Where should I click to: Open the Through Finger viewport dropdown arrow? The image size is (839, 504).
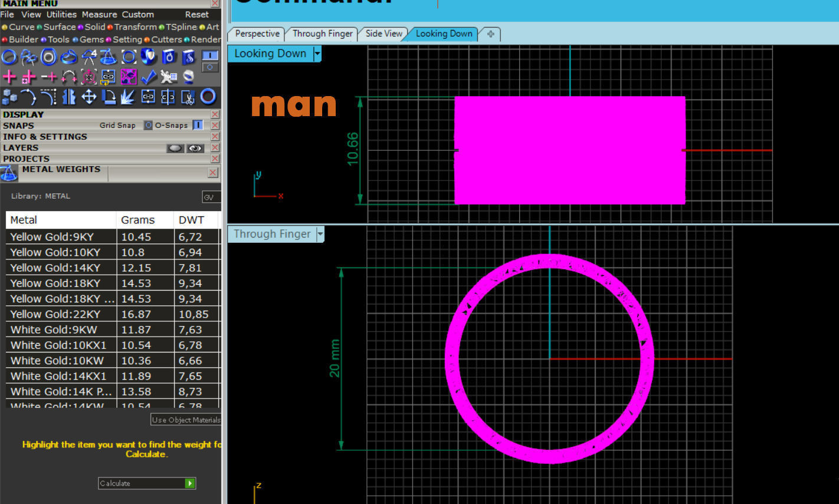pos(320,234)
